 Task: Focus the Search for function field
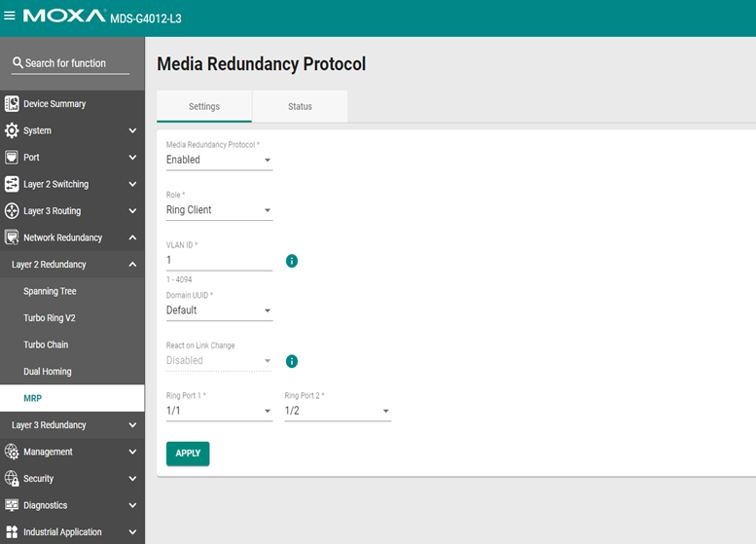(70, 63)
